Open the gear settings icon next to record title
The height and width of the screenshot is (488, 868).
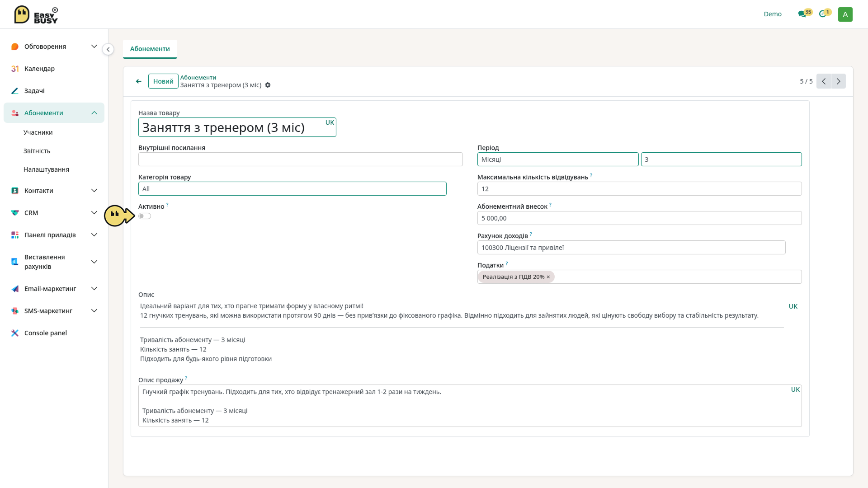click(x=268, y=85)
